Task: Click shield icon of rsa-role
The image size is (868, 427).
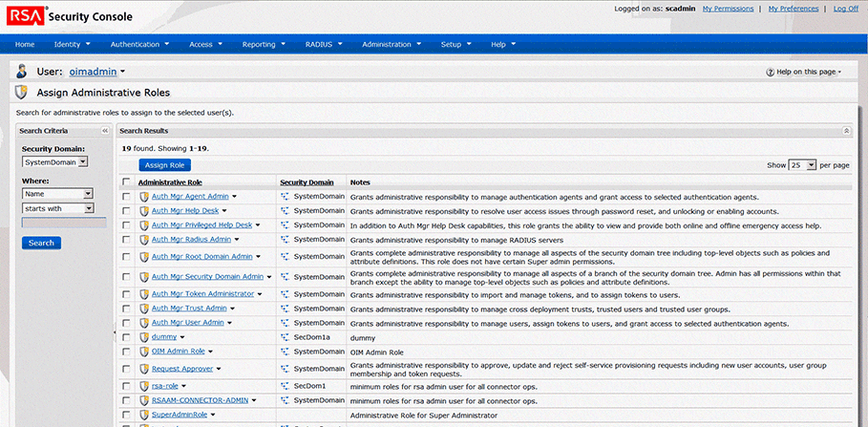Action: pos(144,386)
